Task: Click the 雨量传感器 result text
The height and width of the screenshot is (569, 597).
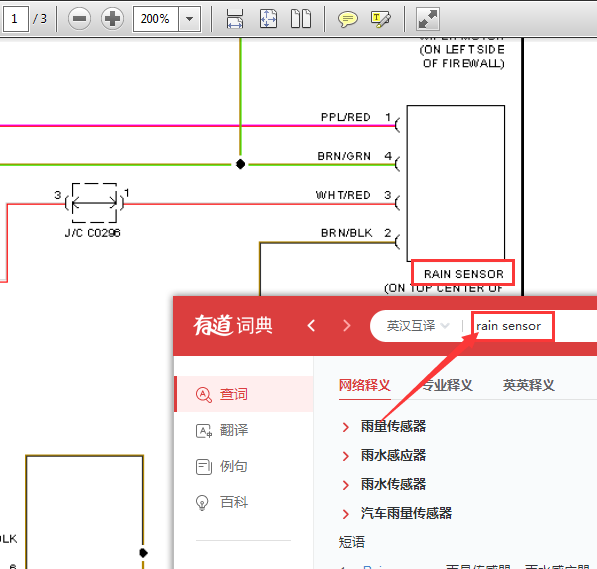Action: 393,426
